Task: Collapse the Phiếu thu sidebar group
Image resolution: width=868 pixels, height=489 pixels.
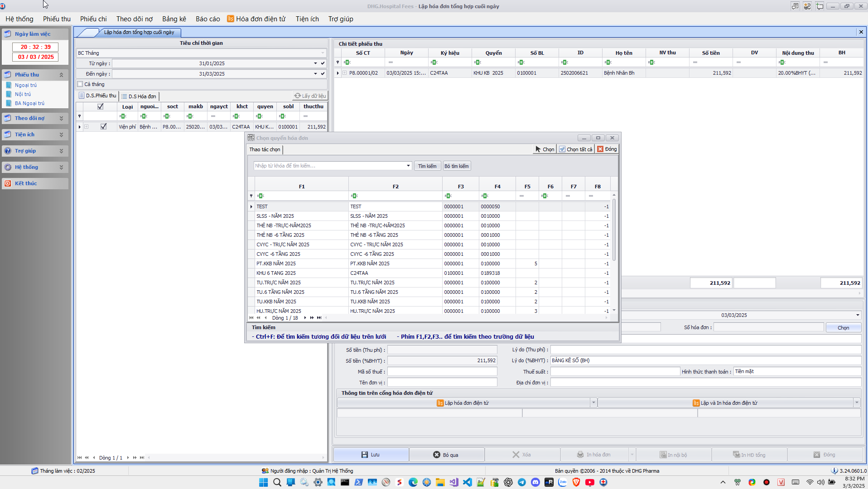Action: coord(61,75)
